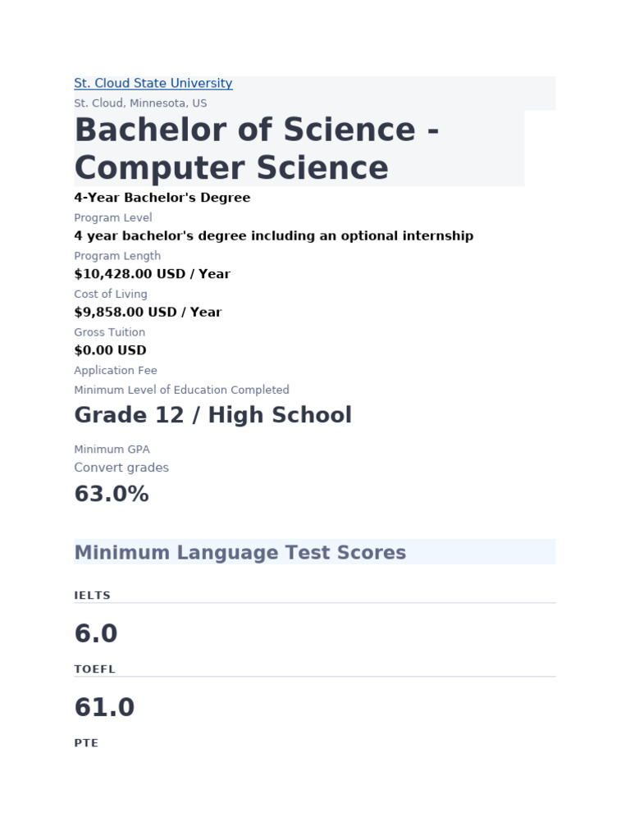Click the Cost of Living label
Viewport: 630px width, 840px height.
111,294
